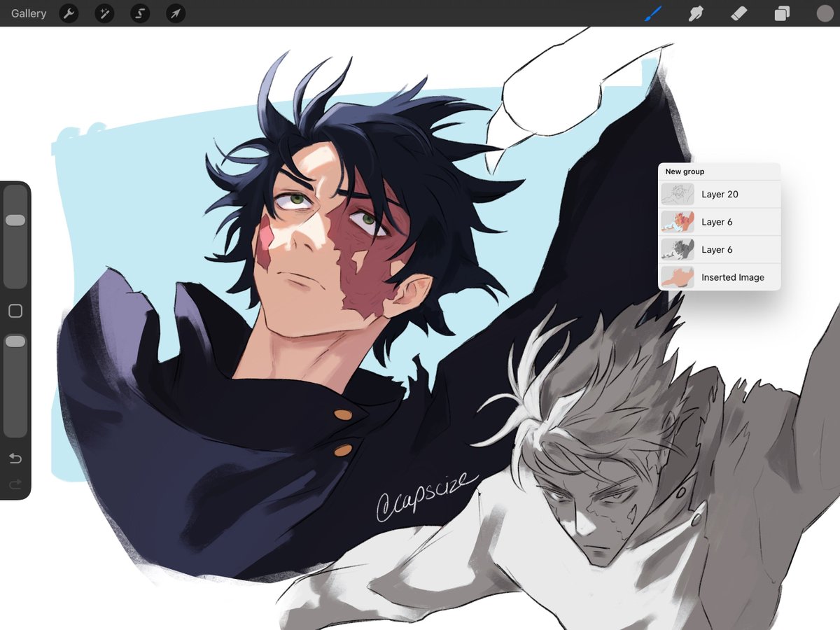Select Layer 20 in the group
This screenshot has width=840, height=630.
point(719,195)
